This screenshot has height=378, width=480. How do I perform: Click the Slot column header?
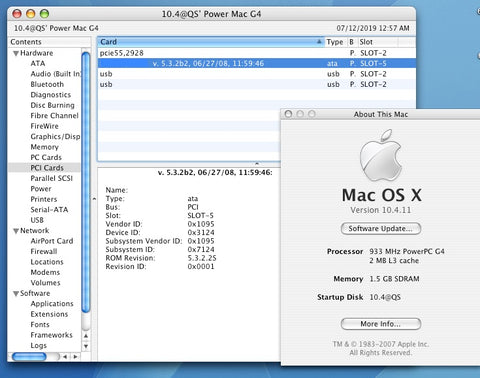click(378, 42)
